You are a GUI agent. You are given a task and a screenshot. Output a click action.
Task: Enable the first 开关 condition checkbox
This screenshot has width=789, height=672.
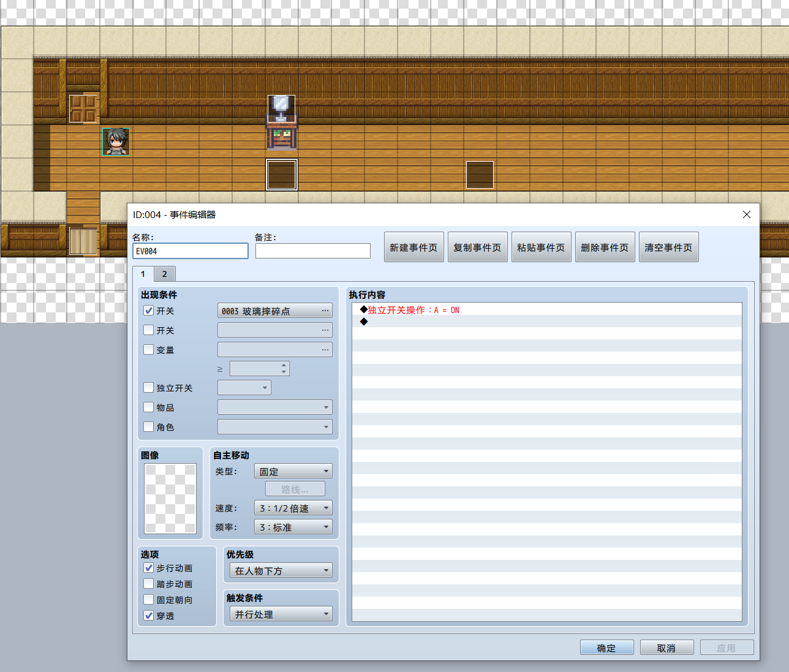tap(149, 311)
